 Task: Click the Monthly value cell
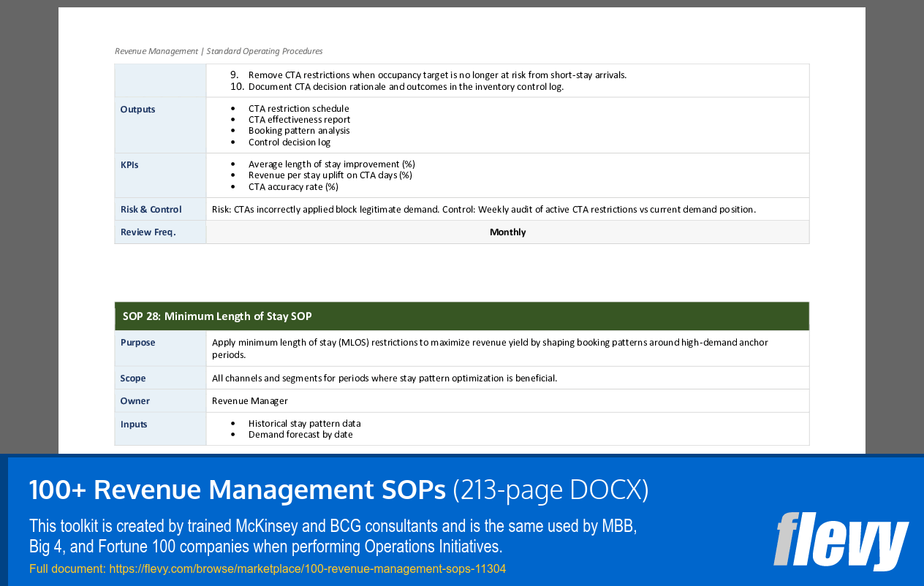click(x=507, y=232)
